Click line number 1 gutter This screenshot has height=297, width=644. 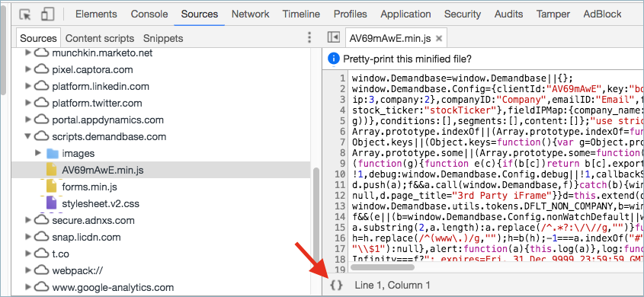point(342,78)
